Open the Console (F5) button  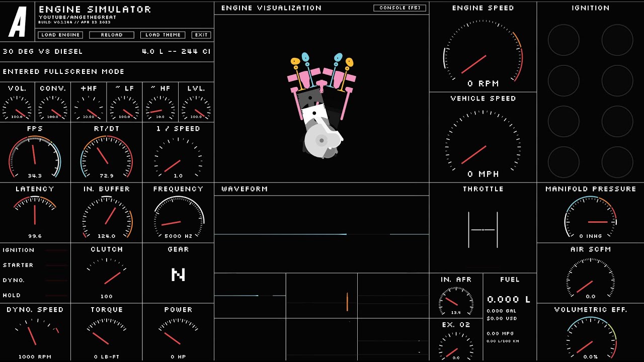pyautogui.click(x=400, y=8)
